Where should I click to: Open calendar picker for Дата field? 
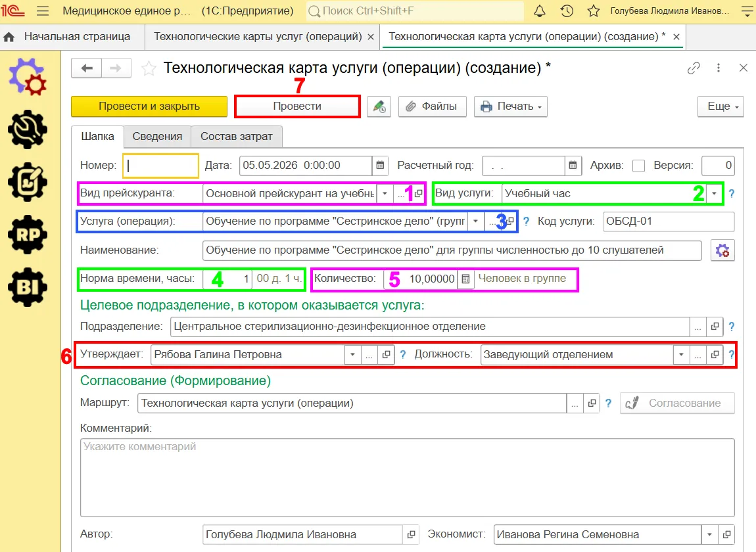click(x=380, y=166)
